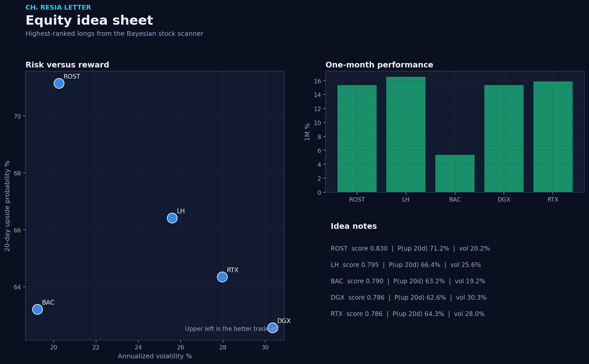Select the DGX score 0.786 note line

(409, 298)
